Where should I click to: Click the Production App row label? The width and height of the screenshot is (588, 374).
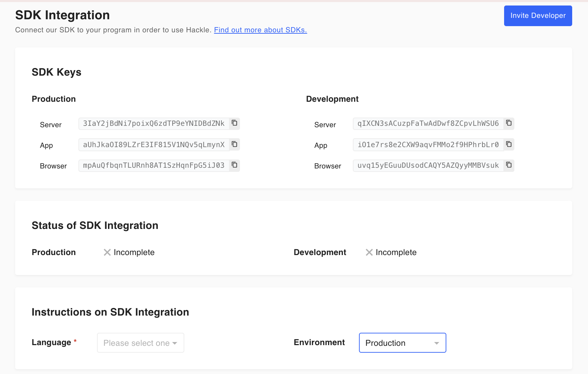46,145
